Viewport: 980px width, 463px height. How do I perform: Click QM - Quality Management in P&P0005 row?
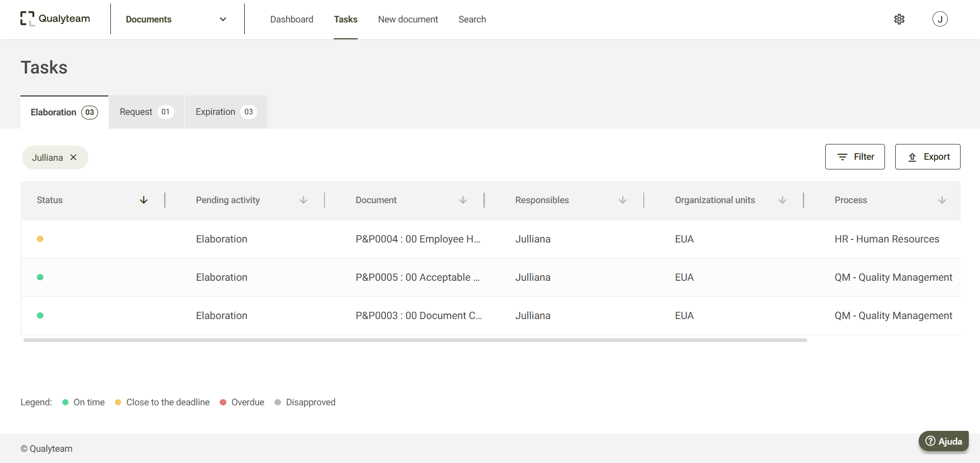pos(894,277)
